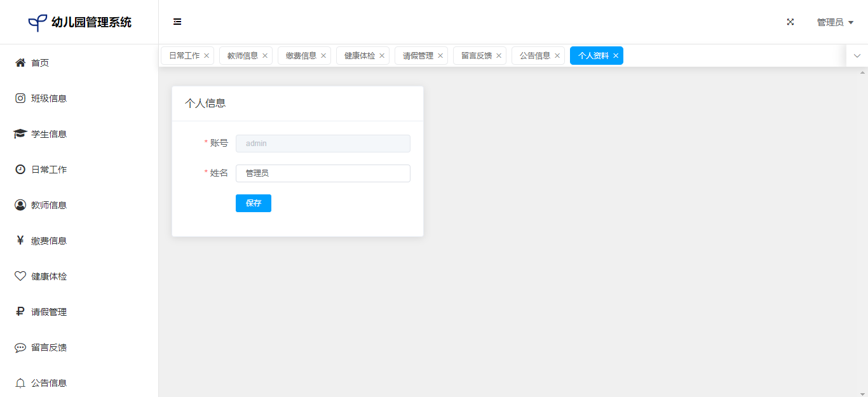This screenshot has width=868, height=397.
Task: Close the 请假管理 tab
Action: coord(440,56)
